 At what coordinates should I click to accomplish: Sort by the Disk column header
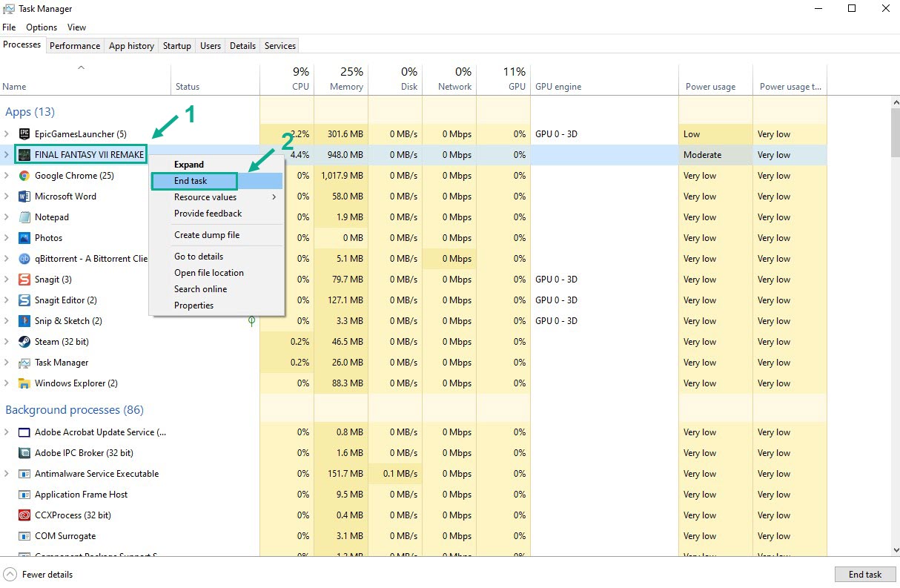(395, 79)
